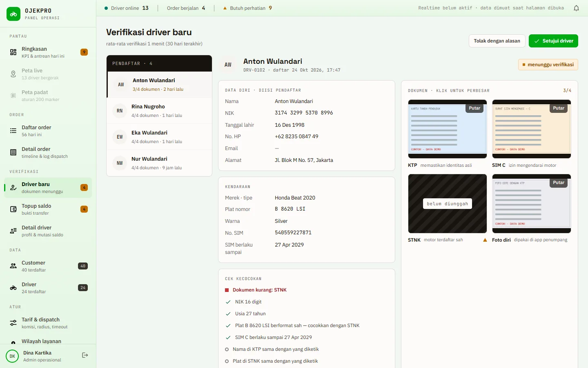Open the Topup saldo section

[48, 209]
